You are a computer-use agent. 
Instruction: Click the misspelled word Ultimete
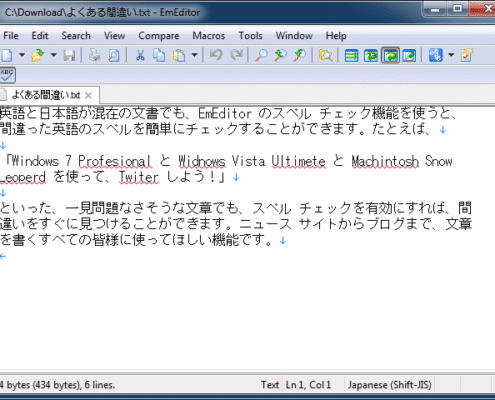(298, 161)
